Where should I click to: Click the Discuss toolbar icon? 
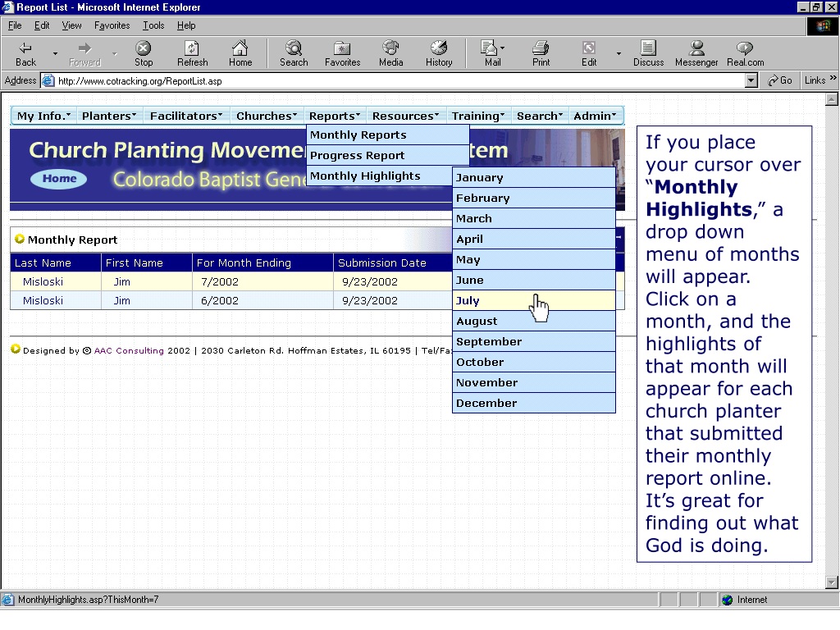click(648, 53)
